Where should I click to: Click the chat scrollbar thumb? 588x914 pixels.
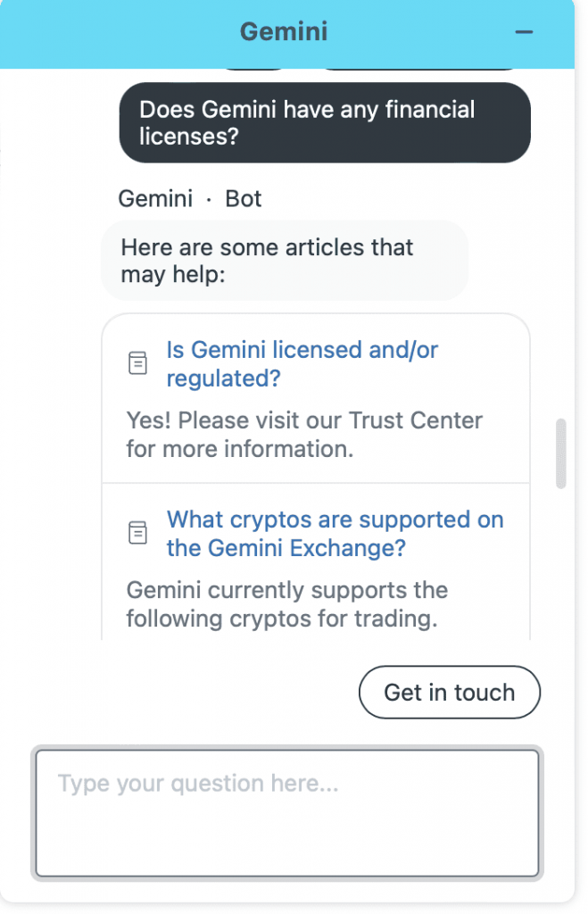560,453
